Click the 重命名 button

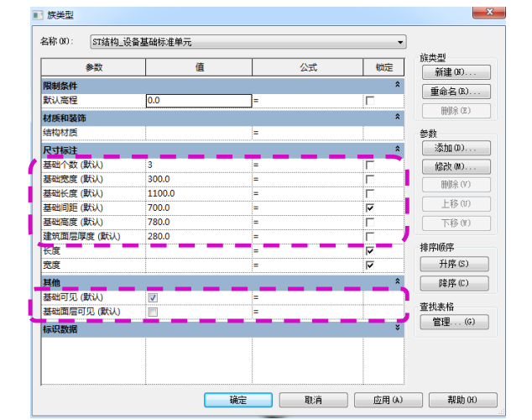pyautogui.click(x=454, y=92)
